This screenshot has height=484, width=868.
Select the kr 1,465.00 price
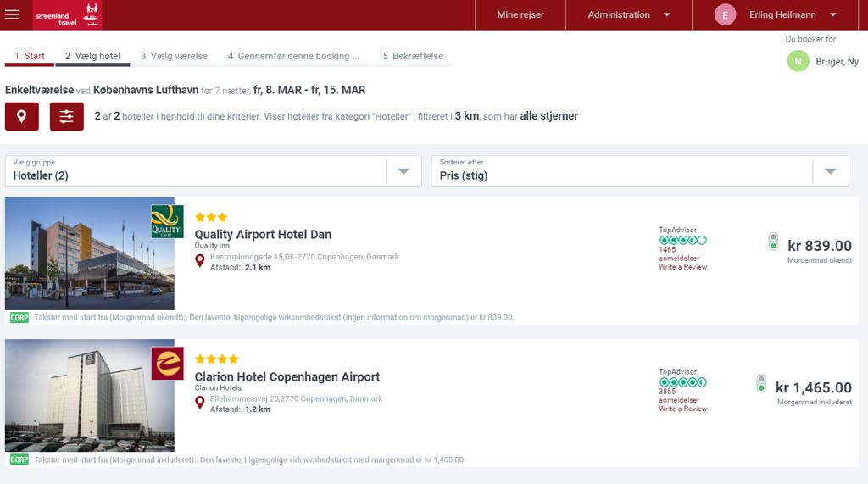pos(813,387)
